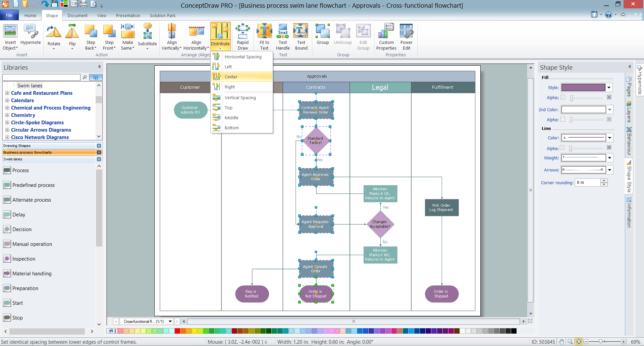Expand the Chemistry library tree node
The image size is (644, 346).
(7, 115)
